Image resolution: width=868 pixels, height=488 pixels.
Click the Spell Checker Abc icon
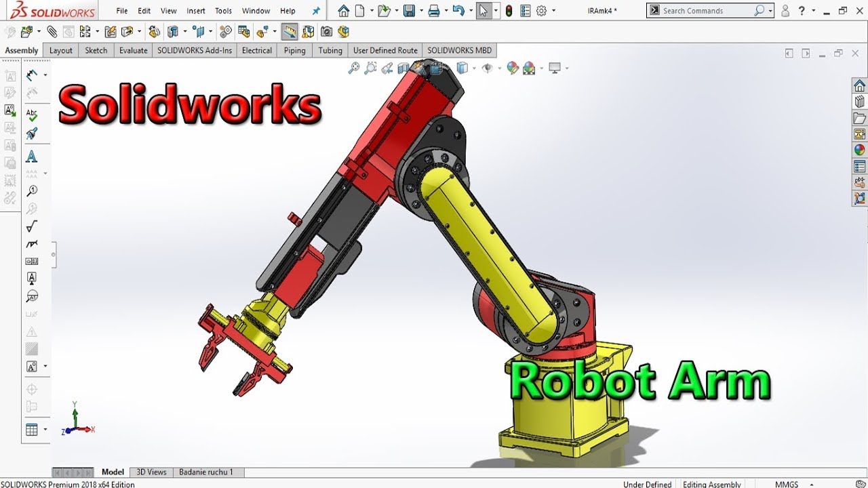(x=32, y=115)
